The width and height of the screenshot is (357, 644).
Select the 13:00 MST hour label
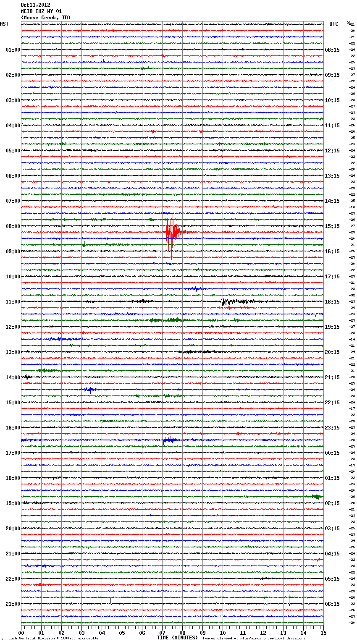pyautogui.click(x=13, y=352)
